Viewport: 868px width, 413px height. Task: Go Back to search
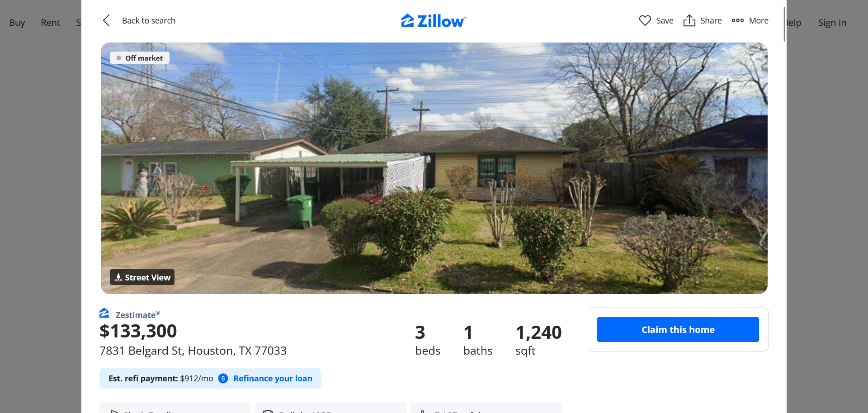pyautogui.click(x=149, y=20)
